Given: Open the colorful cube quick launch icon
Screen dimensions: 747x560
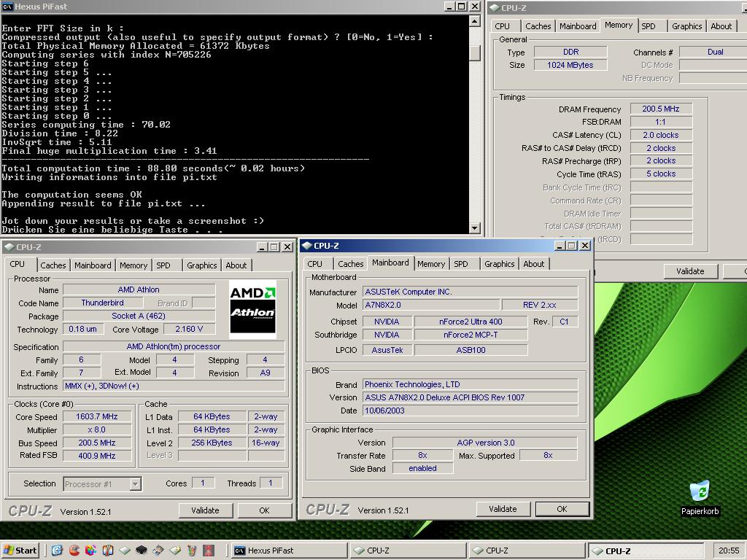Looking at the screenshot, I should coord(90,551).
